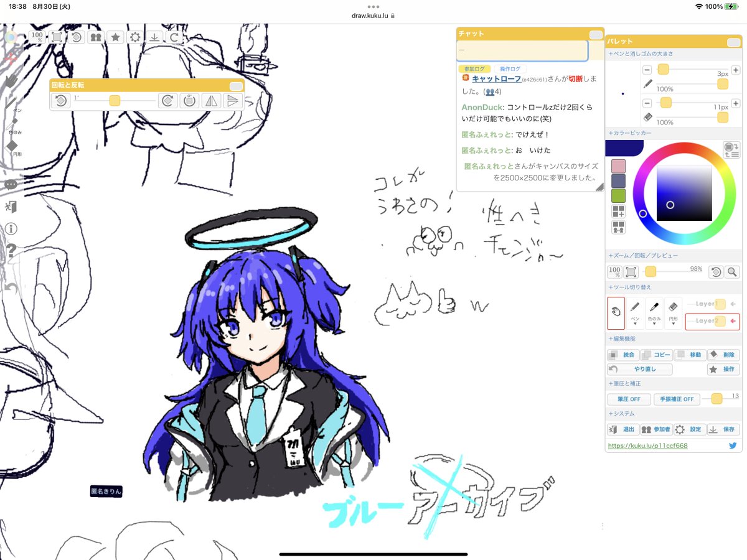This screenshot has width=747, height=560.
Task: Open the pen tool dropdown arrow in tool switcher
Action: [x=635, y=324]
